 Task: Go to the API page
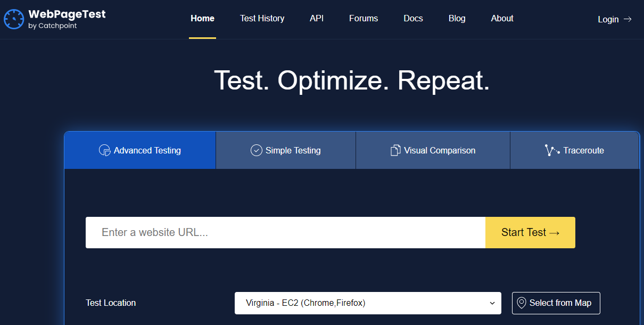click(x=317, y=18)
